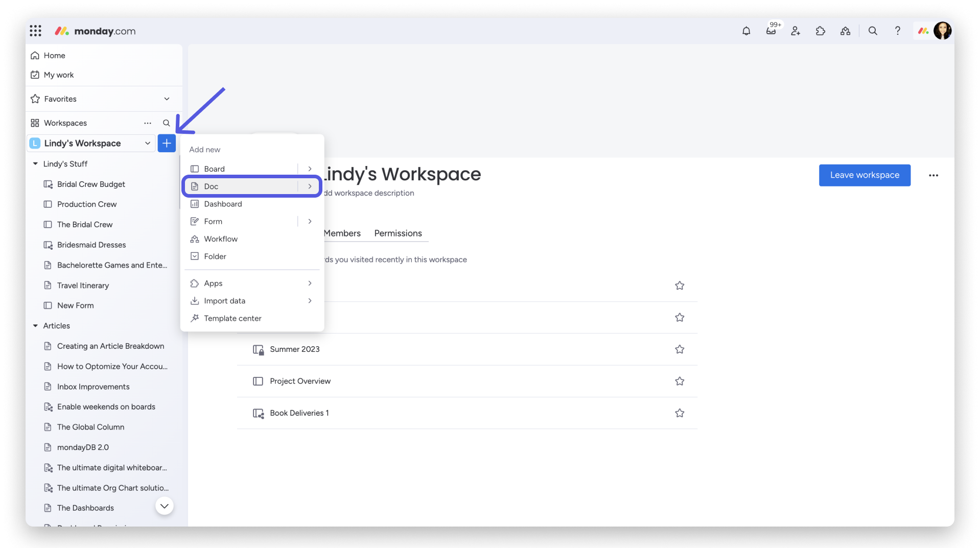Open the product switcher grid icon
The image size is (980, 548).
tap(35, 31)
